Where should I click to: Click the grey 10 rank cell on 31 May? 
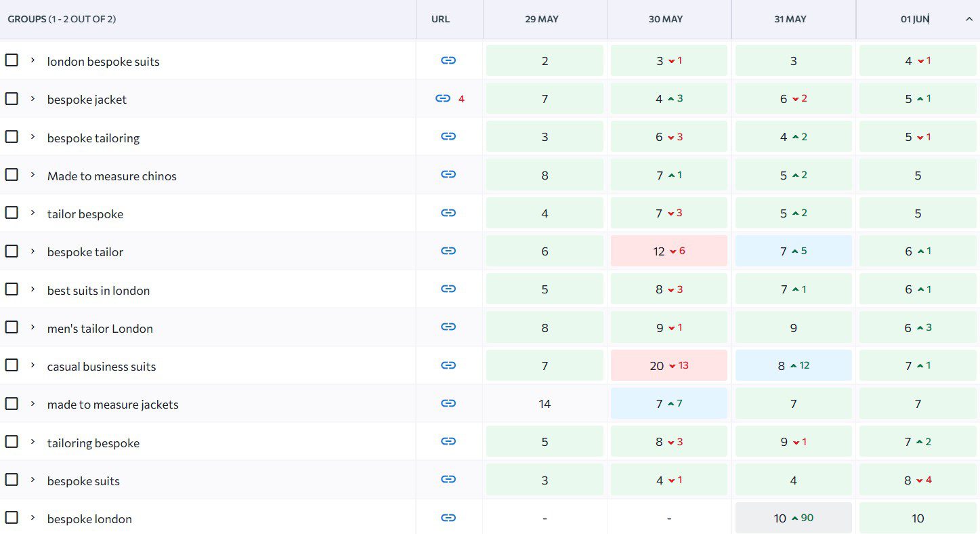(793, 518)
